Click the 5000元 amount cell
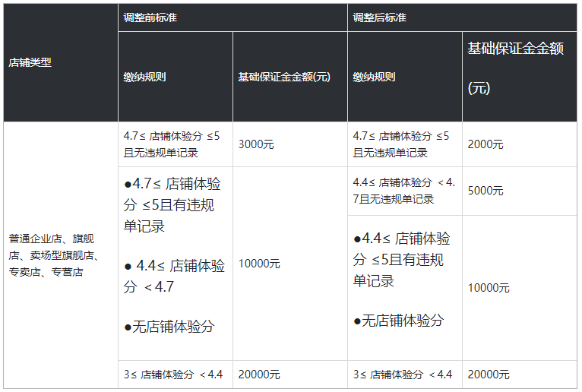 pos(486,191)
